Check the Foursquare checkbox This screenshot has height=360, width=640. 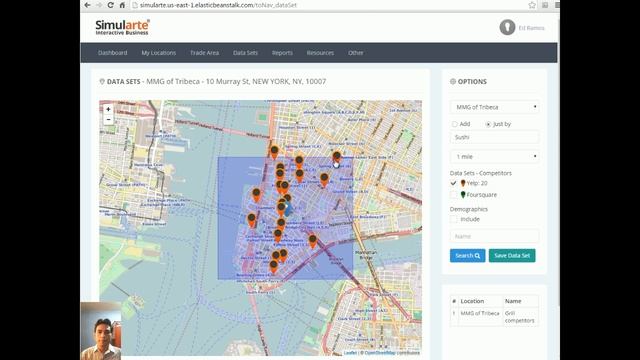pyautogui.click(x=453, y=195)
